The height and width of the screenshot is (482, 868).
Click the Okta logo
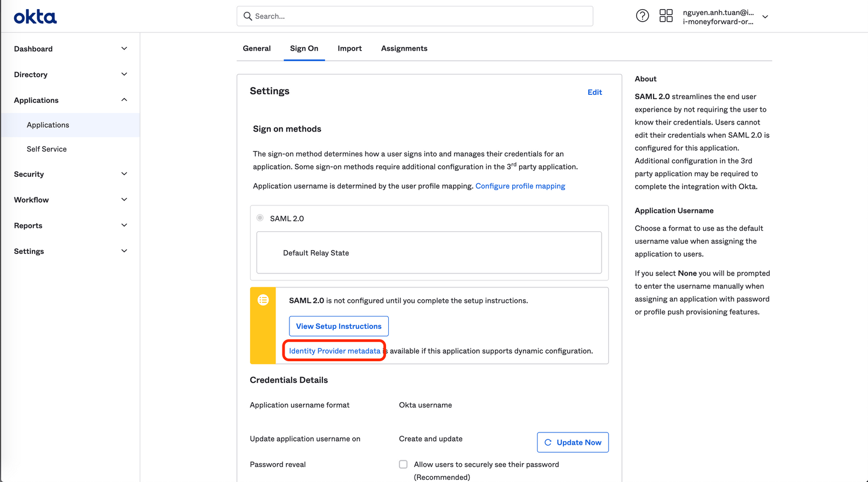tap(35, 17)
